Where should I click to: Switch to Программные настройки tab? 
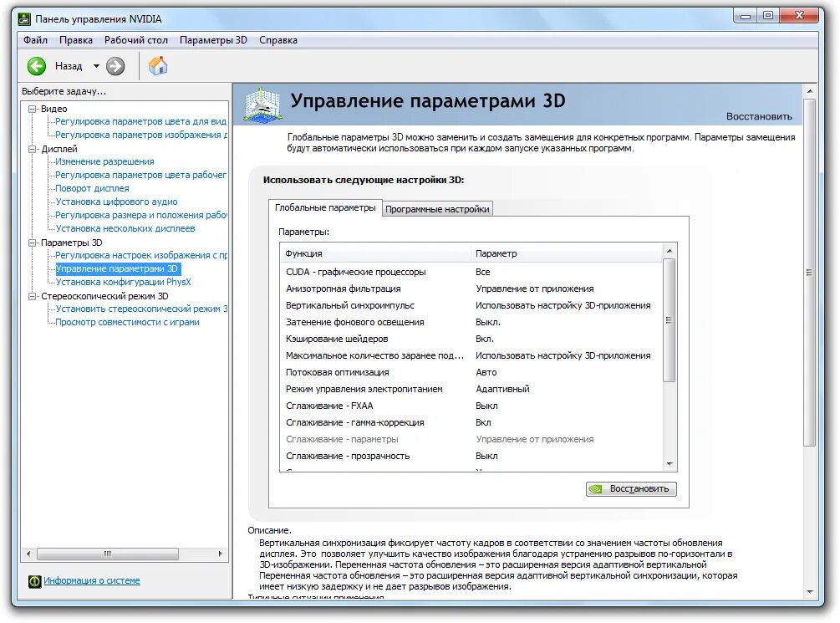[437, 209]
